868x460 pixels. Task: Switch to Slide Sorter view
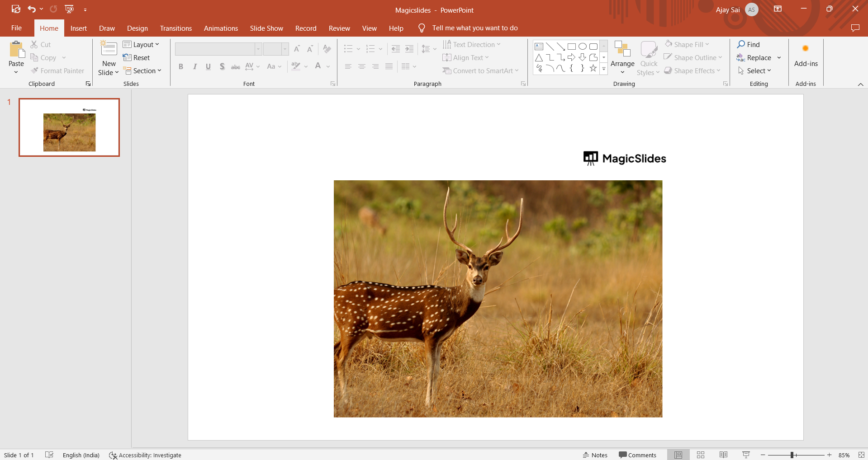coord(701,455)
